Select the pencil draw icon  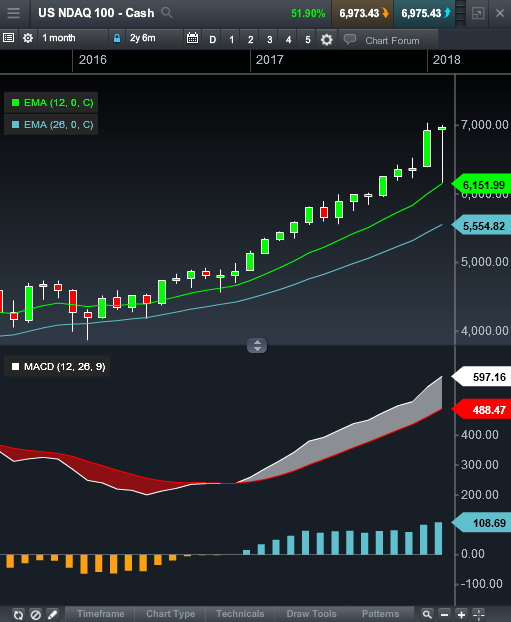52,614
